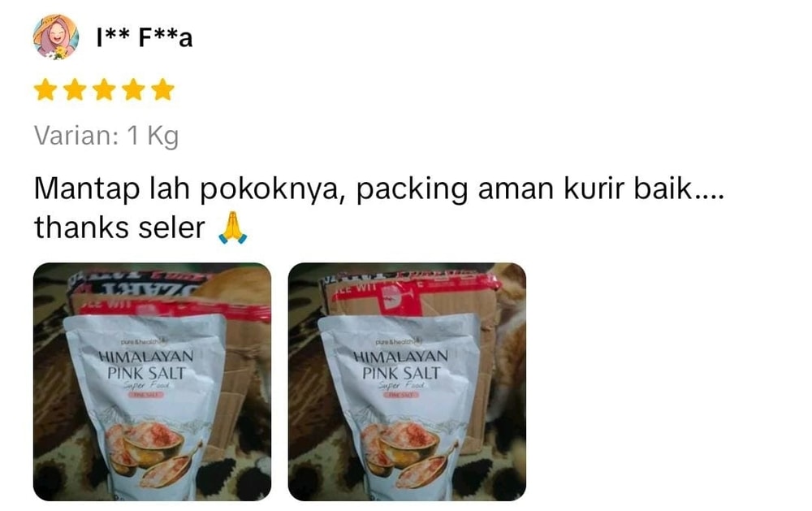Select the first rating star
Screen dimensions: 812x511
tap(45, 89)
